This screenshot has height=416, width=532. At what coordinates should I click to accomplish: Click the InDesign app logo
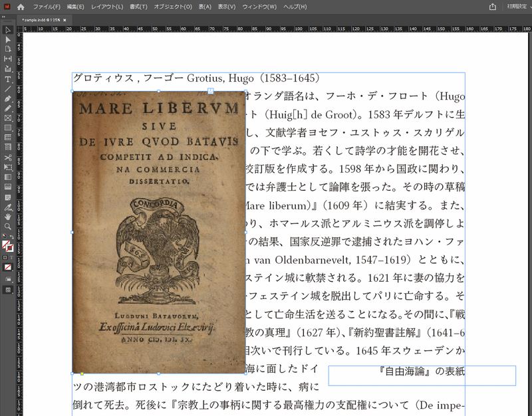coord(7,7)
